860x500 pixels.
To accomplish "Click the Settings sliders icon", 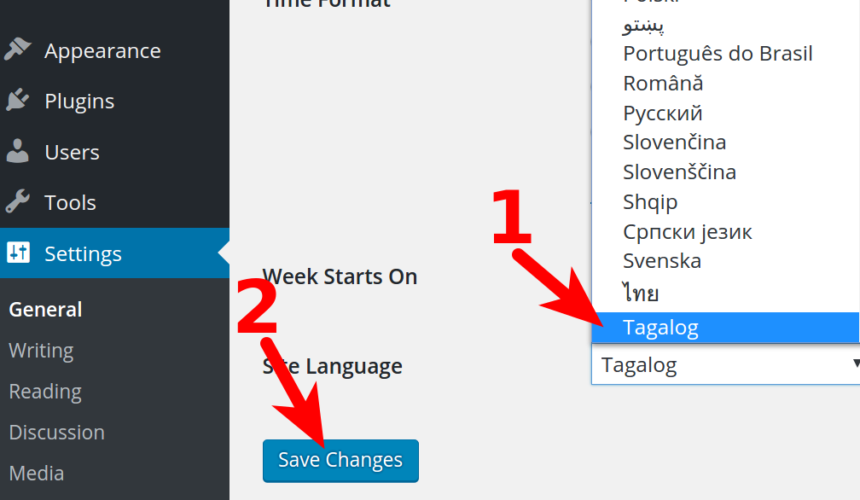I will point(18,252).
